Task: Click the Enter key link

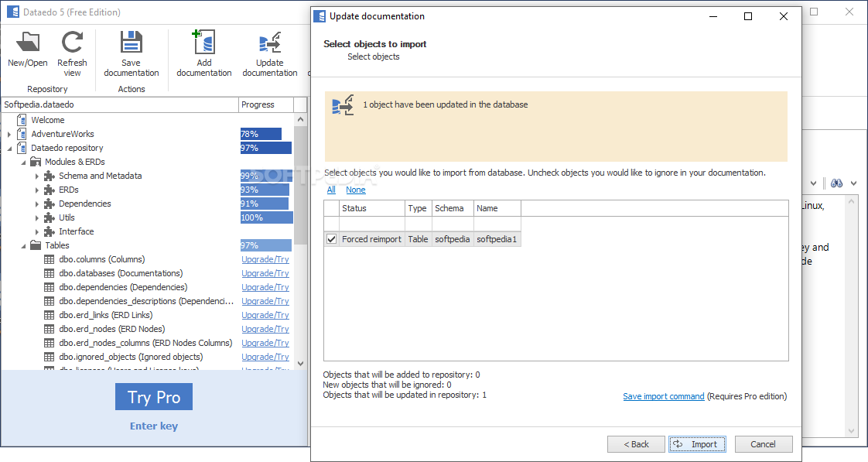Action: (154, 426)
